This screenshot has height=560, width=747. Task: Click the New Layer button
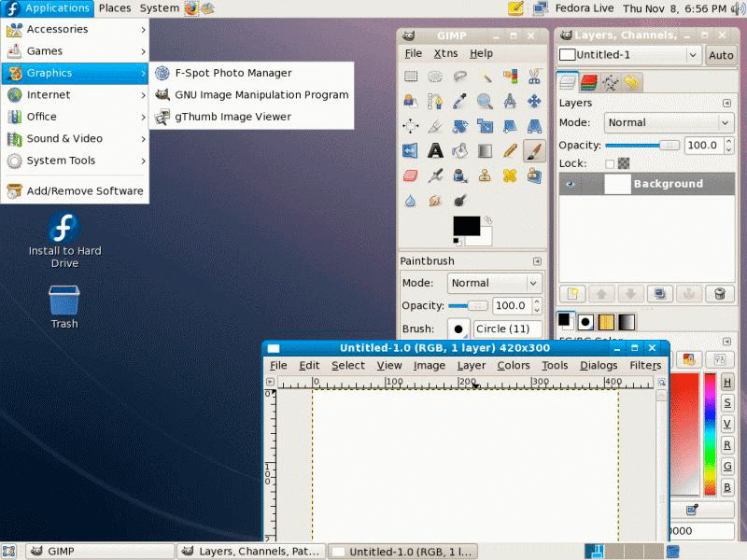coord(572,294)
